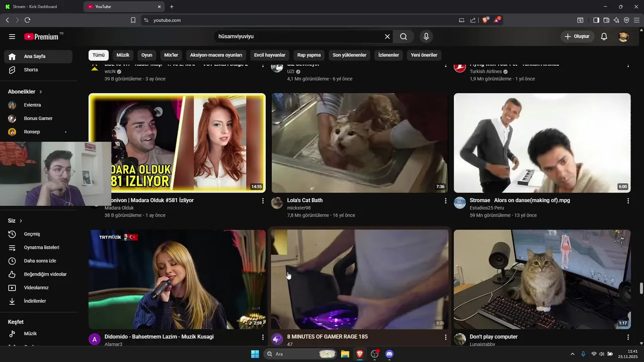Open Beğendiğim videolar liked videos
The height and width of the screenshot is (362, 644).
point(38,275)
